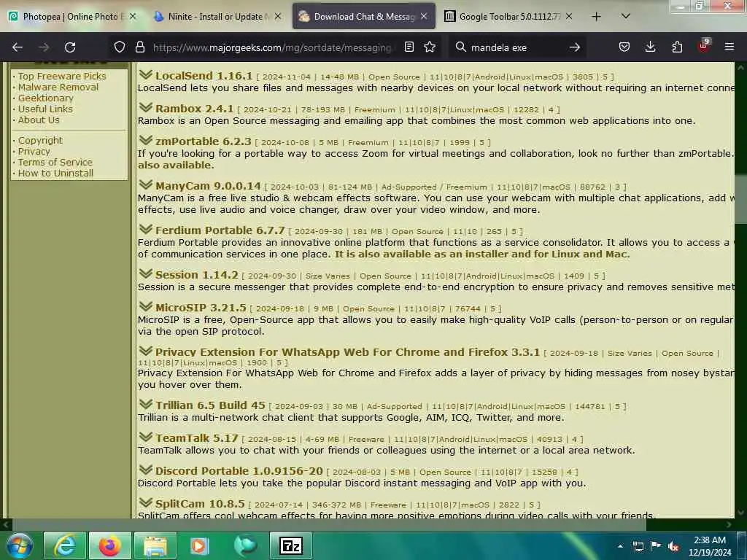Viewport: 747px width, 560px height.
Task: Open Discord Portable listing
Action: [239, 471]
